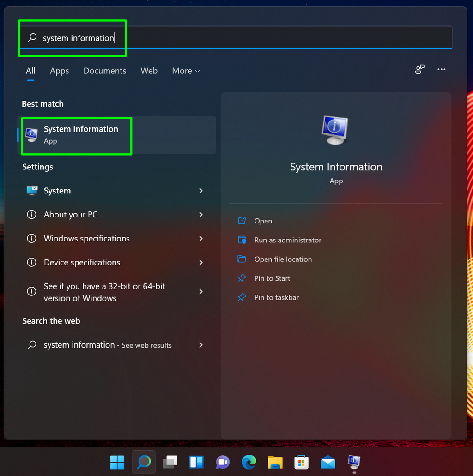Click the pin icon beside Pin to taskbar
The image size is (473, 476).
242,297
